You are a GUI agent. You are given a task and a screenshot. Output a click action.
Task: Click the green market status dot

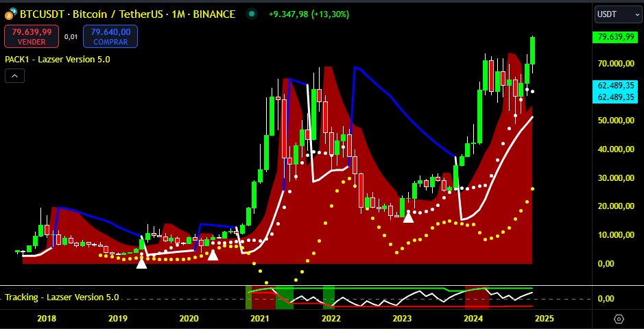[252, 14]
